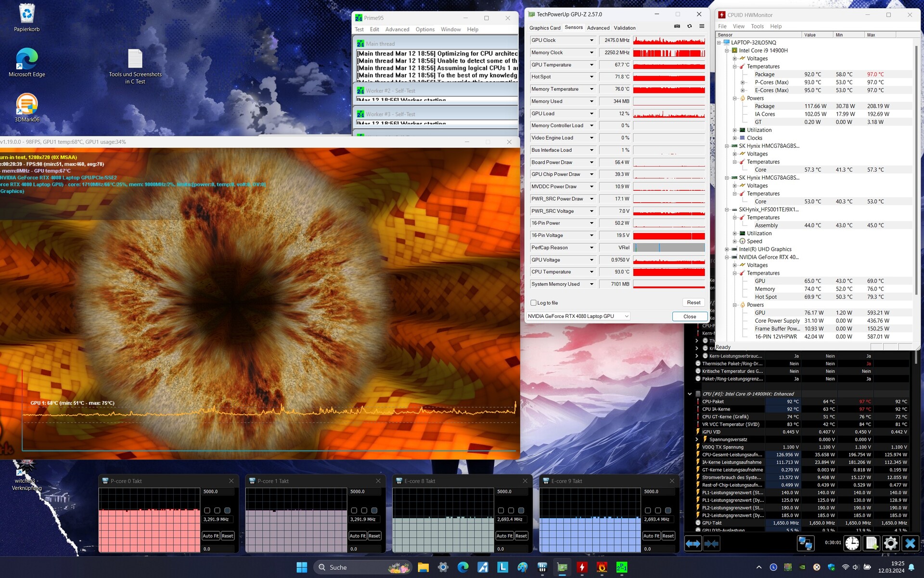Take a GPU-Z screenshot with the camera icon
This screenshot has width=924, height=578.
click(x=677, y=26)
